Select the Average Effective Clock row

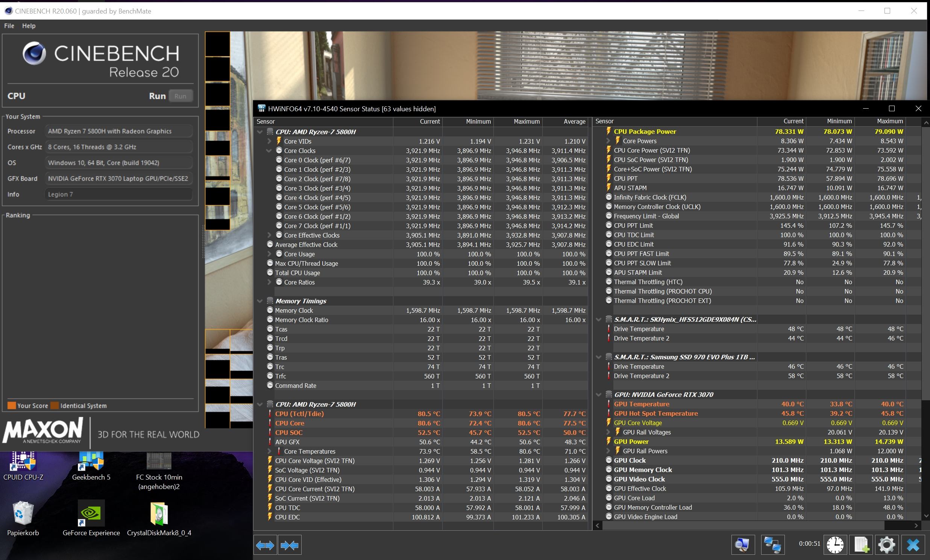[x=421, y=244]
